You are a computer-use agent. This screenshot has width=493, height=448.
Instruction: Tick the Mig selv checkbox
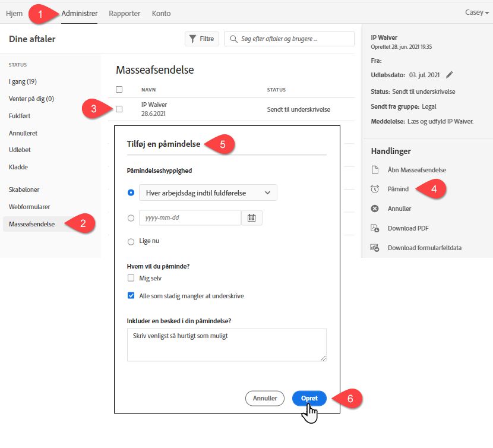point(131,278)
